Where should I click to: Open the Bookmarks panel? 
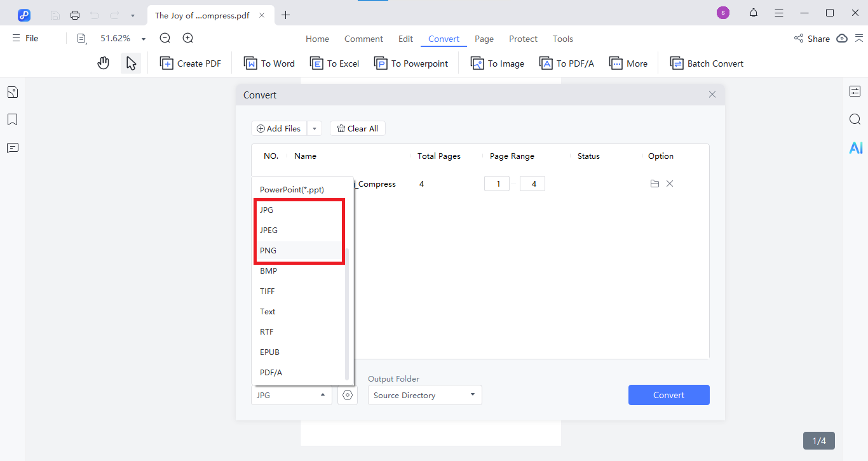pyautogui.click(x=12, y=119)
